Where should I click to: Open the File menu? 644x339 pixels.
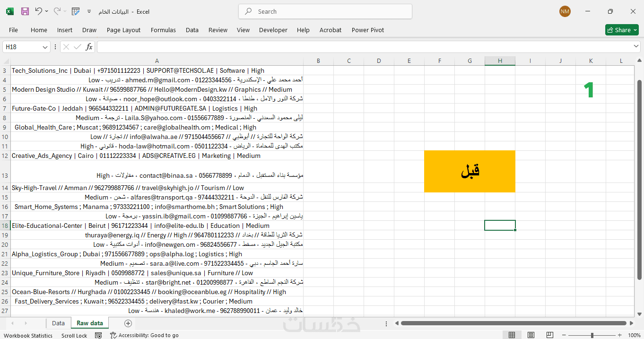13,30
